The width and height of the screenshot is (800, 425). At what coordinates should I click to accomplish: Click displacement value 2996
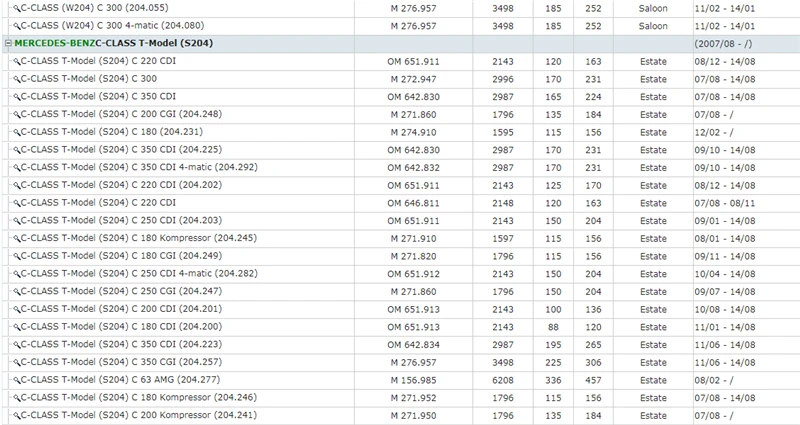[503, 79]
